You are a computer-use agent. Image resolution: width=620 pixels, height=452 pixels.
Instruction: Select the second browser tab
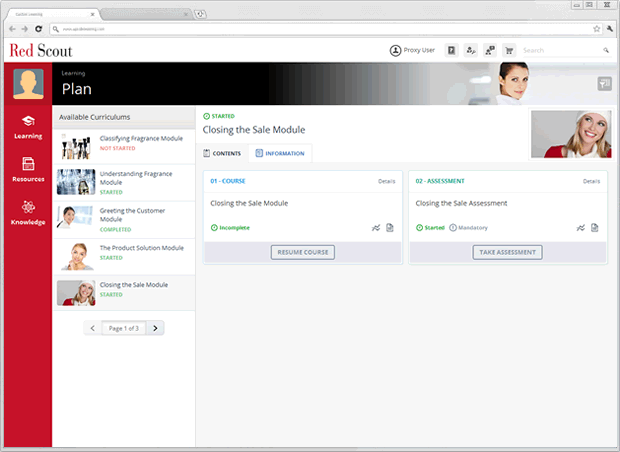click(x=146, y=14)
